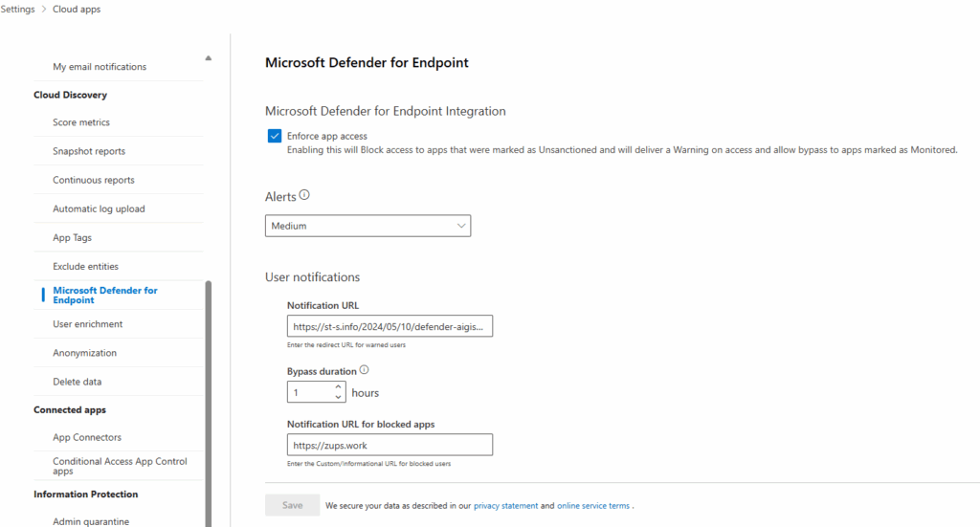Open Exclude entities settings
This screenshot has width=980, height=527.
[85, 266]
